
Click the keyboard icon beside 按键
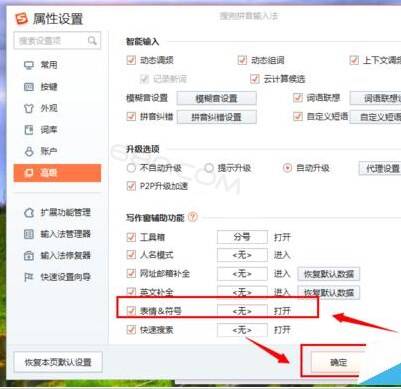[x=29, y=87]
